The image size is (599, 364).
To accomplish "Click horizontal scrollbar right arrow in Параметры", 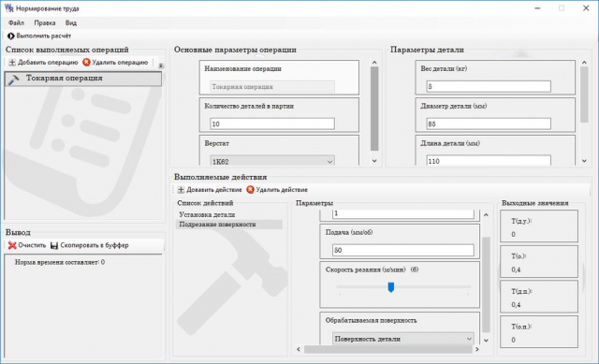I will click(x=477, y=349).
